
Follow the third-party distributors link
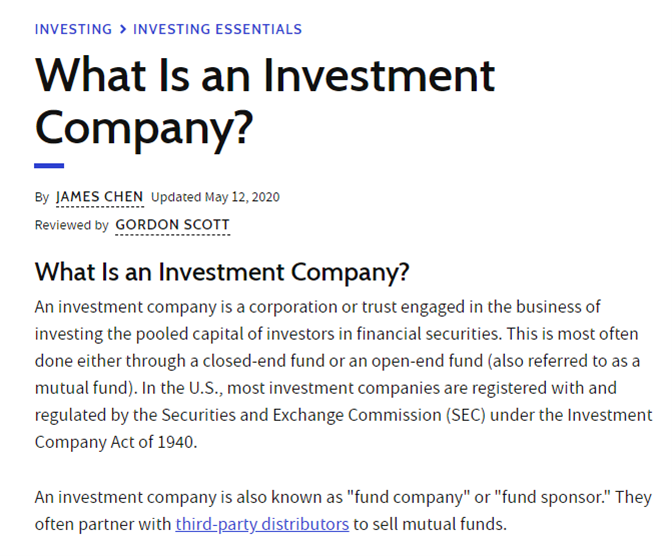tap(262, 524)
